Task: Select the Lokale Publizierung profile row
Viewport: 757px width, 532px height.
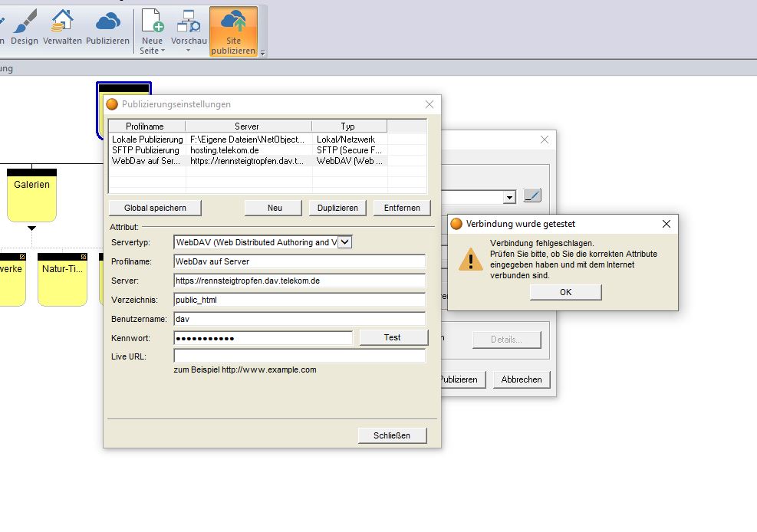Action: point(147,140)
